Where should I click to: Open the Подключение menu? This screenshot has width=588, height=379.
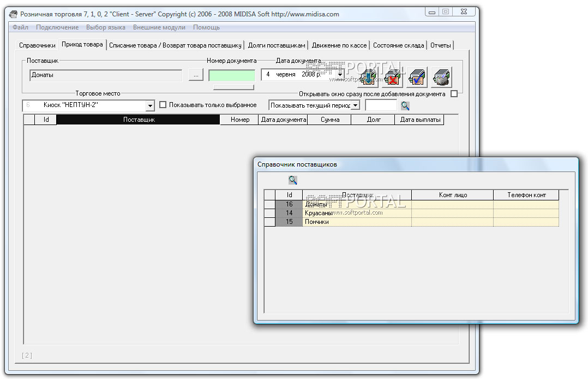click(57, 27)
